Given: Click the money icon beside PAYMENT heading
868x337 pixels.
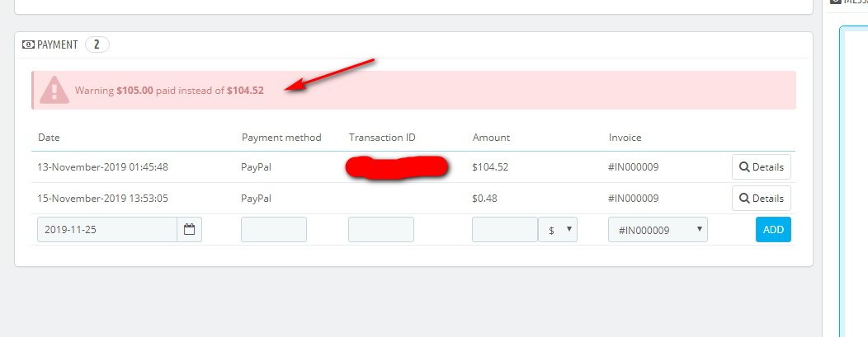Looking at the screenshot, I should (x=28, y=44).
